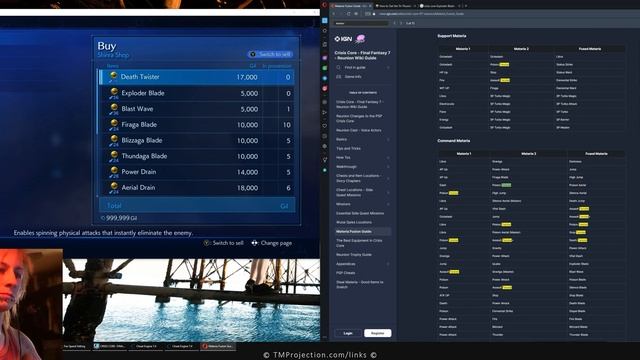Image resolution: width=640 pixels, height=360 pixels.
Task: Expand the Missions section arrow
Action: [388, 204]
